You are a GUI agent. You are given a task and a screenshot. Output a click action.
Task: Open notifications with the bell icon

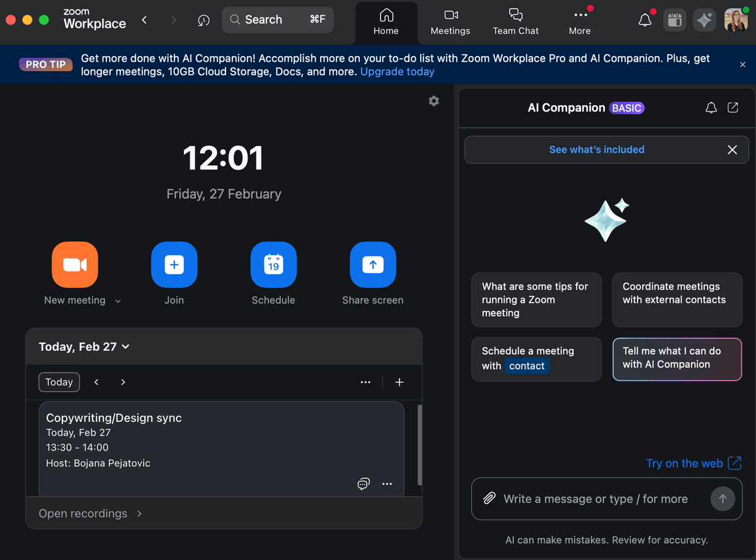click(644, 20)
